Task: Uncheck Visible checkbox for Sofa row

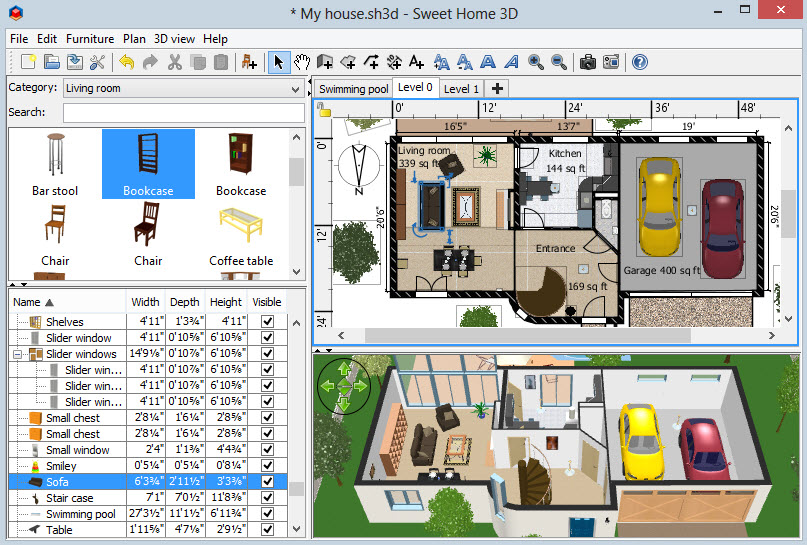Action: point(267,482)
